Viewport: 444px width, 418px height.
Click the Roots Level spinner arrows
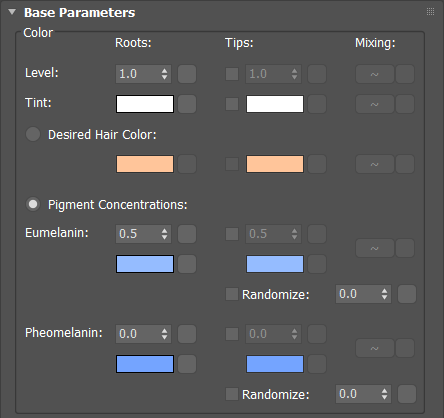(x=164, y=74)
